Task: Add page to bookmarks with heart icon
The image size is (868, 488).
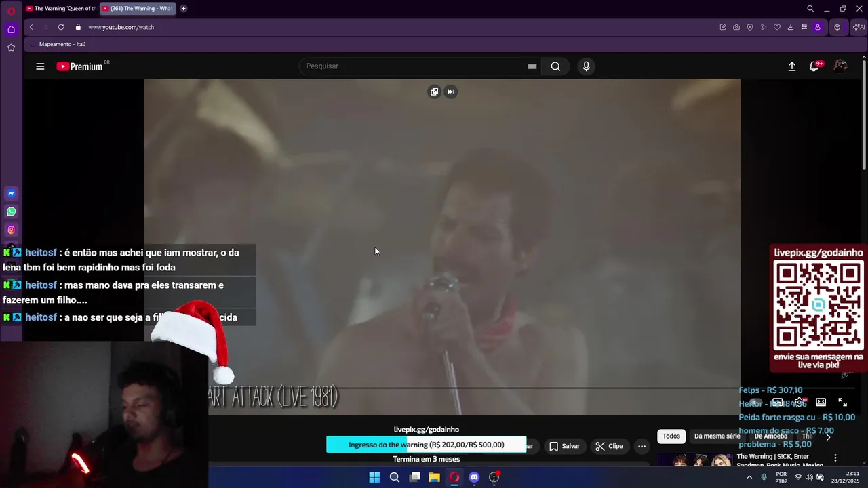Action: click(777, 27)
